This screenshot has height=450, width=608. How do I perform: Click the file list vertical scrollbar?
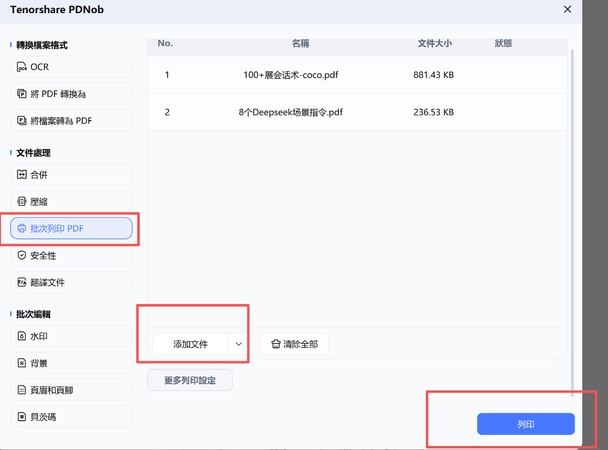(572, 223)
